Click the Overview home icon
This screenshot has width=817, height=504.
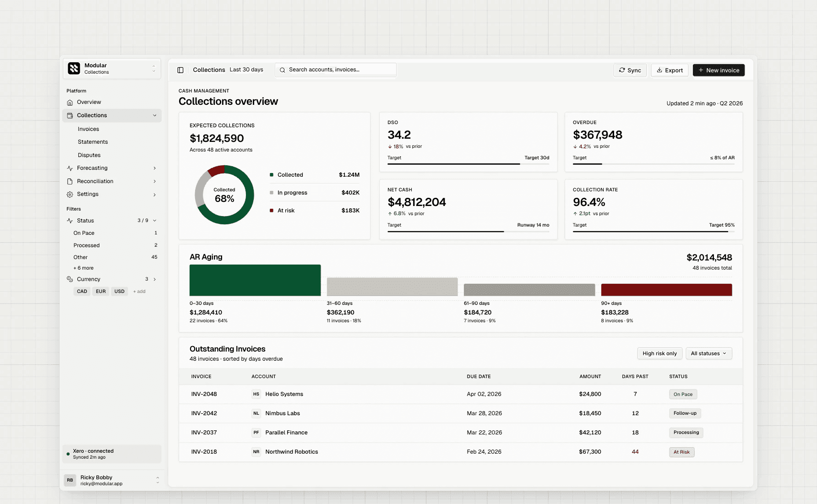point(70,103)
